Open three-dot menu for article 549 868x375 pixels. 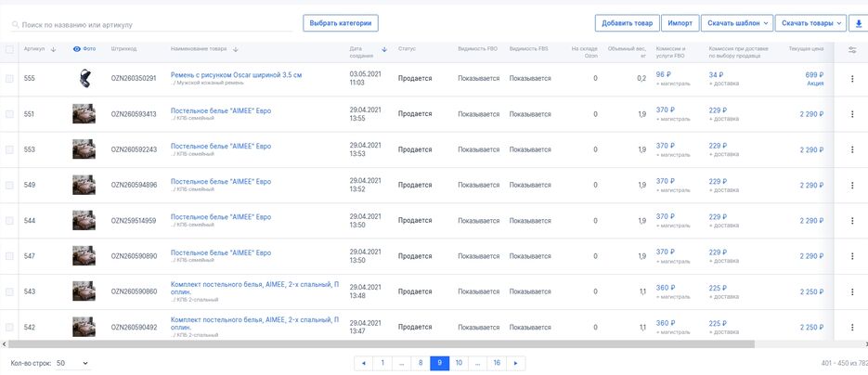(852, 186)
